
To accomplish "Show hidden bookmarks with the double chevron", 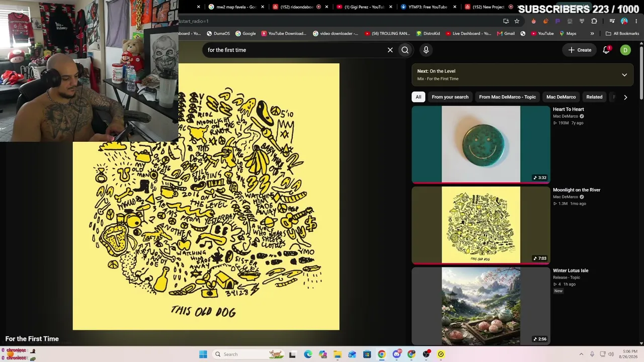I will 592,34.
